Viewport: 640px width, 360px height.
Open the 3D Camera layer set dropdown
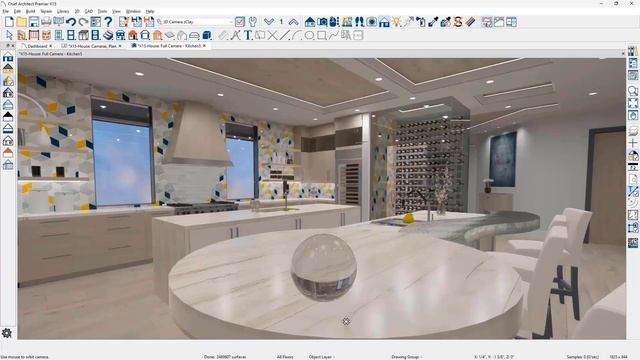point(195,22)
